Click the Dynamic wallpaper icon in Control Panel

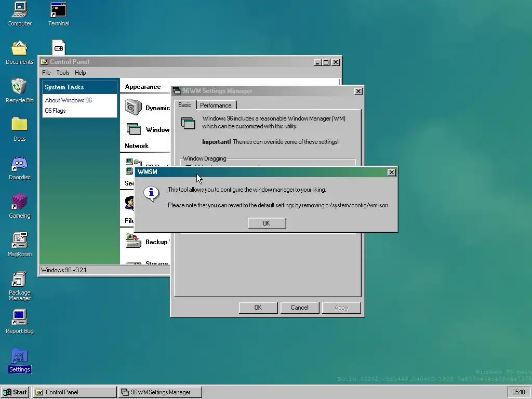click(x=134, y=107)
